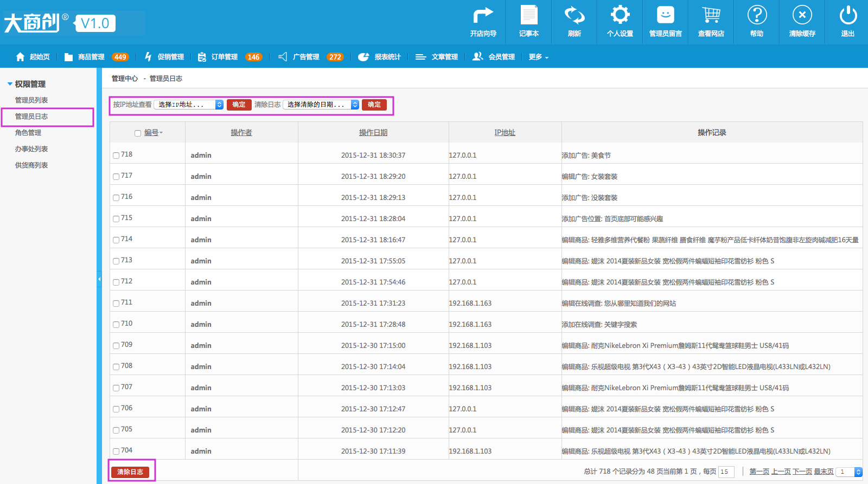Check the box for log entry 704
The image size is (868, 484).
(116, 451)
